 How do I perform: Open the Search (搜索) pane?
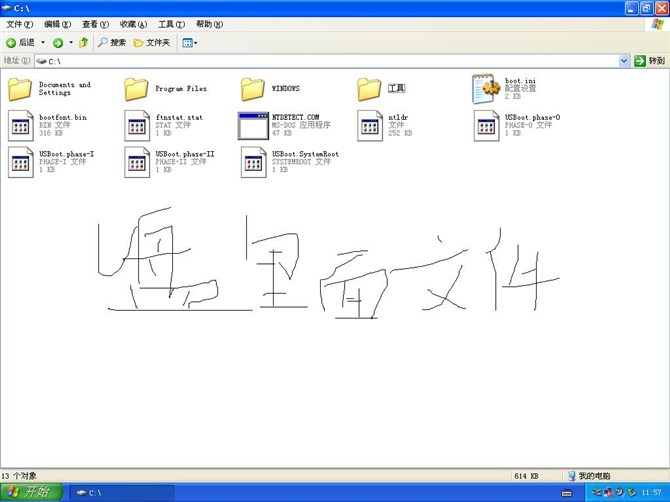[x=112, y=43]
